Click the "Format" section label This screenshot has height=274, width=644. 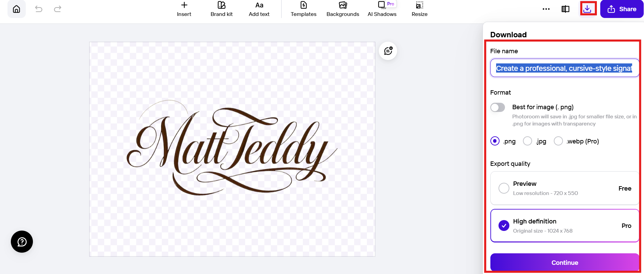(501, 93)
